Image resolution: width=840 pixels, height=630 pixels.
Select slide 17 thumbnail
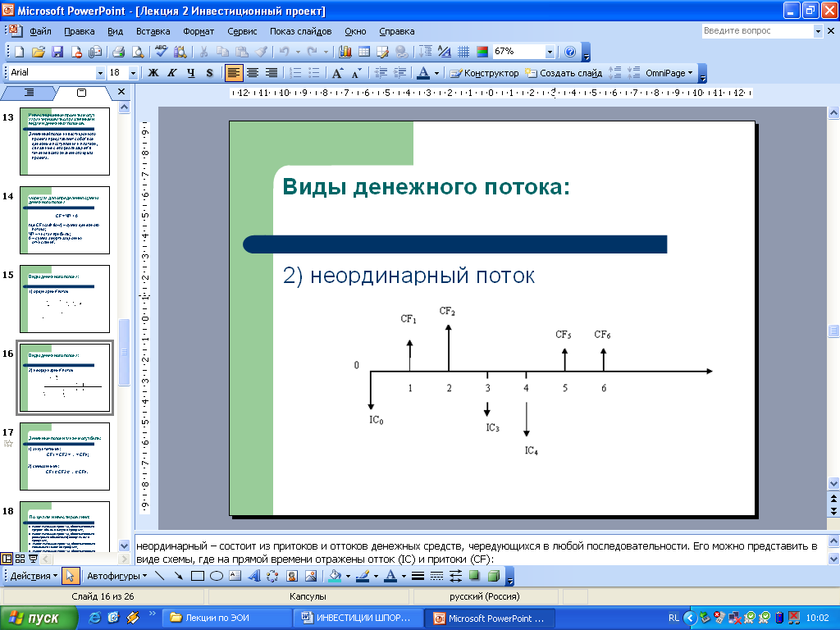pyautogui.click(x=65, y=456)
